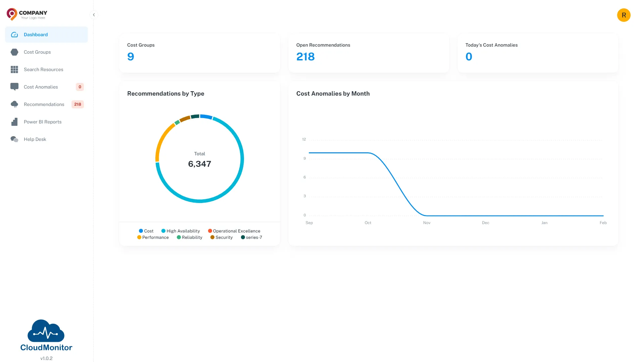The width and height of the screenshot is (644, 362).
Task: Click the Recommendations cloud icon
Action: coord(14,104)
